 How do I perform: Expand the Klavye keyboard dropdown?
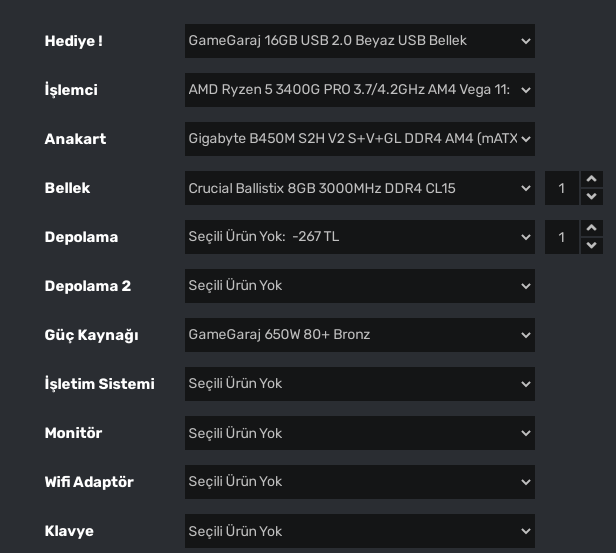(359, 531)
